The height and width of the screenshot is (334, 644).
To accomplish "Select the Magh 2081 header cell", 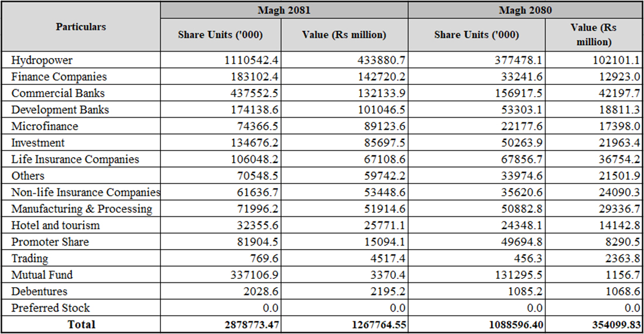I will pyautogui.click(x=284, y=11).
